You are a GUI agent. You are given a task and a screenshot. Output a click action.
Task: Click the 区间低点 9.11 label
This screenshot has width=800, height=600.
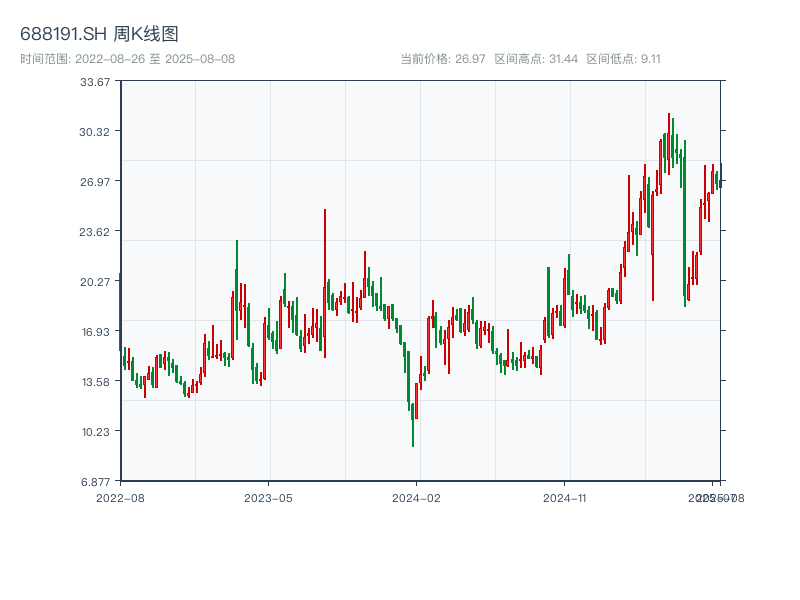pyautogui.click(x=623, y=59)
